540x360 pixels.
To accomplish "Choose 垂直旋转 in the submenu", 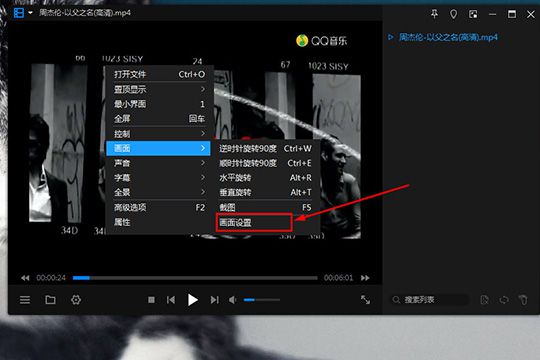I will pyautogui.click(x=265, y=192).
